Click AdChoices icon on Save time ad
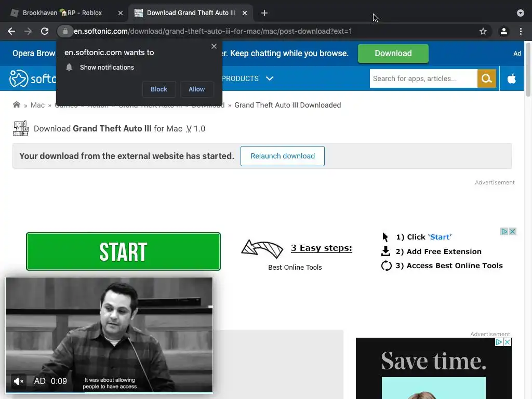The height and width of the screenshot is (399, 532). (499, 342)
